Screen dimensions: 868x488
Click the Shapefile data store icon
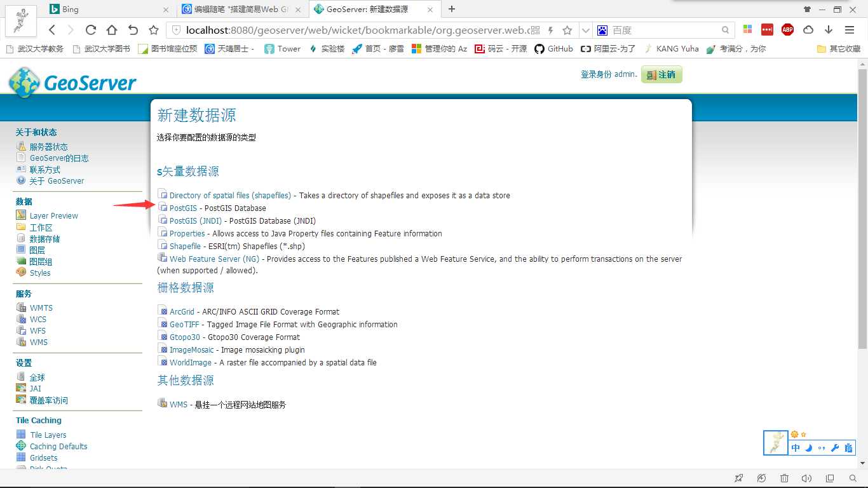point(163,245)
